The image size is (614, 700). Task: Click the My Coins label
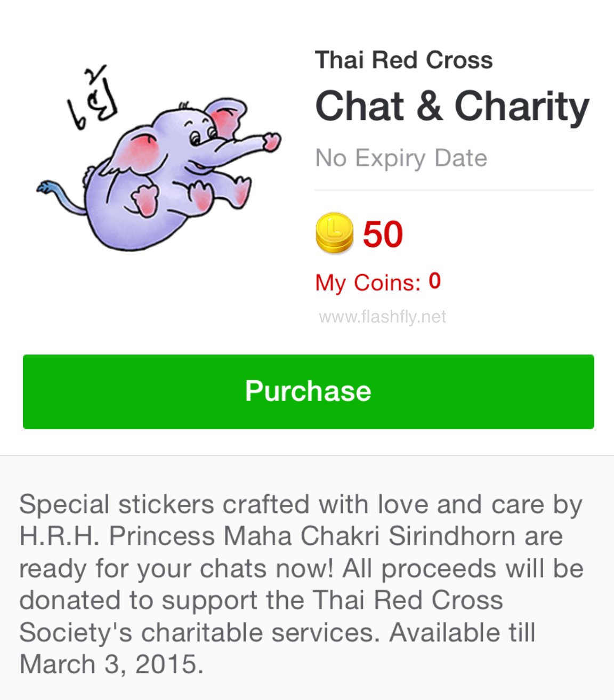(x=368, y=283)
